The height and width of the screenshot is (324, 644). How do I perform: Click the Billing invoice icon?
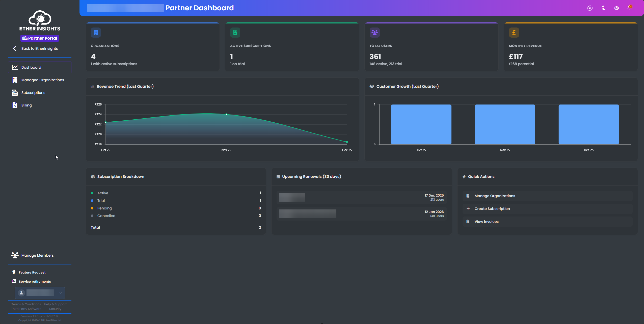pos(15,105)
